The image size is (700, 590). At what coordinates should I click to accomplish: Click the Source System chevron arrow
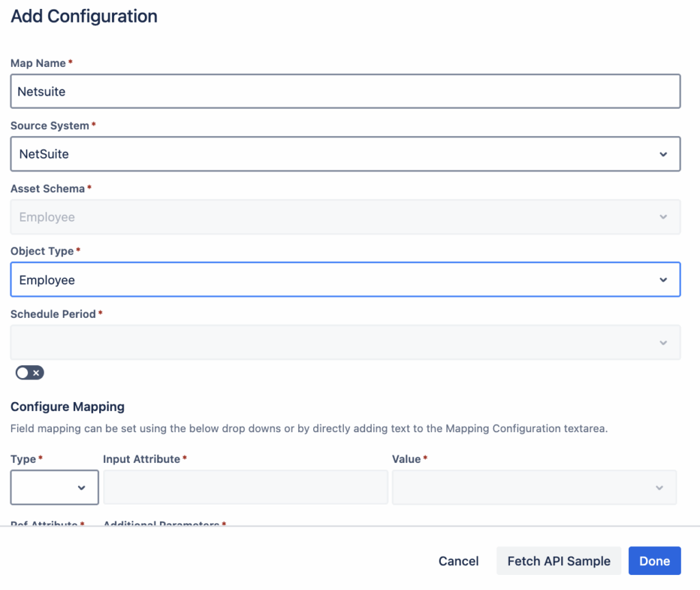click(663, 155)
